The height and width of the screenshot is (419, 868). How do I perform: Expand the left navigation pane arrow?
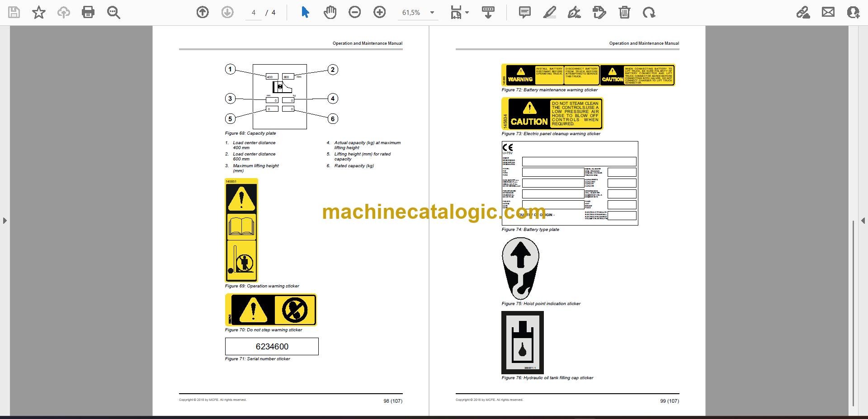5,221
